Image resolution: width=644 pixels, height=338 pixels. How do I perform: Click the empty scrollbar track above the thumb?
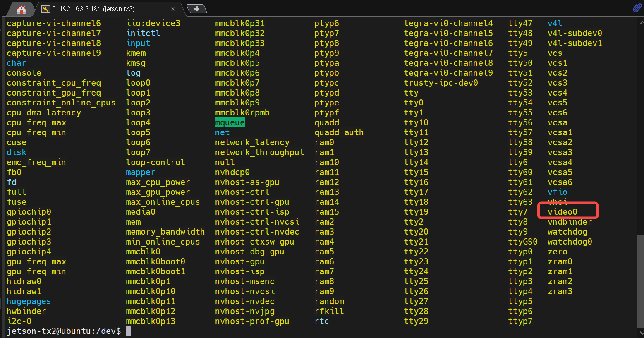point(641,124)
